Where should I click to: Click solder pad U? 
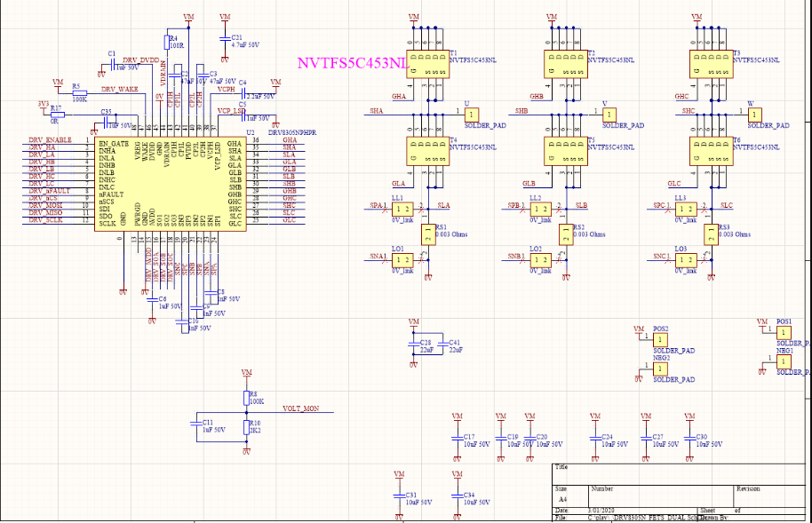[471, 115]
